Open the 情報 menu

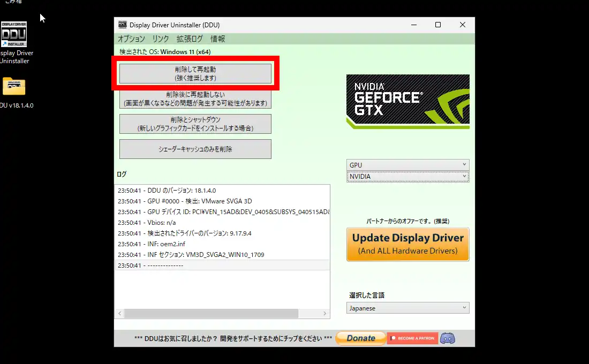(x=217, y=39)
